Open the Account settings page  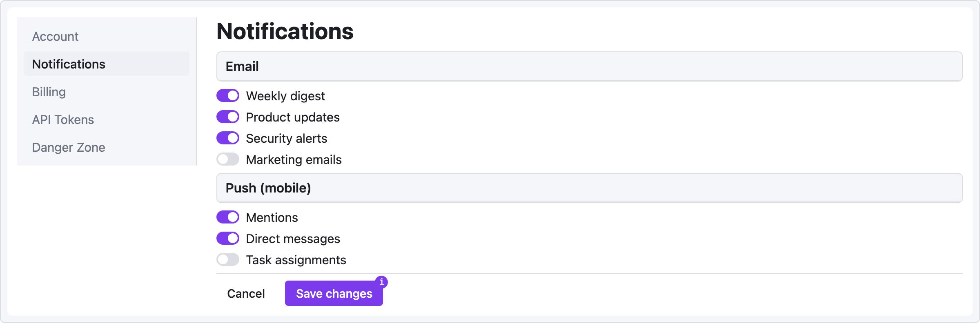[56, 37]
